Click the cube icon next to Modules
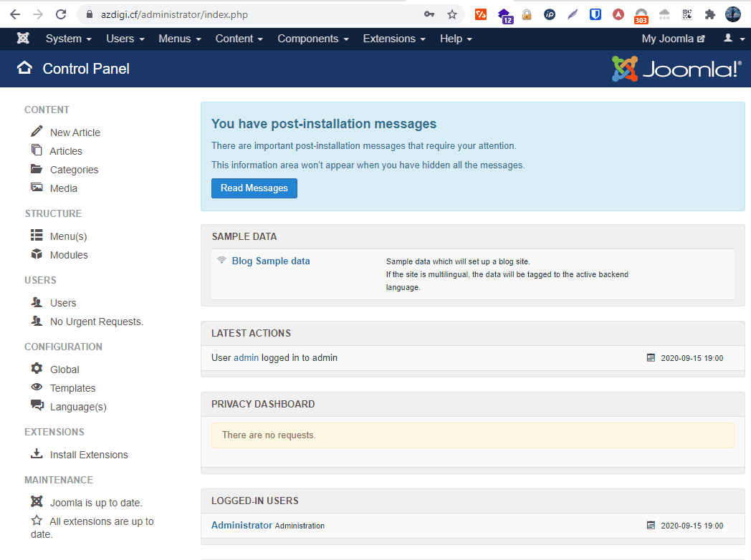 [37, 254]
